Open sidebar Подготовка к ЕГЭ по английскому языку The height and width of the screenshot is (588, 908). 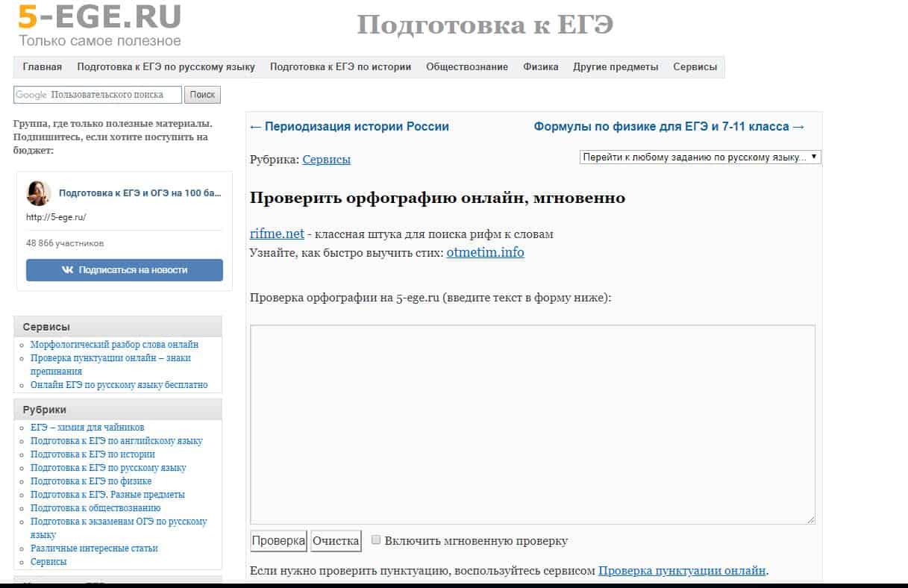click(116, 441)
